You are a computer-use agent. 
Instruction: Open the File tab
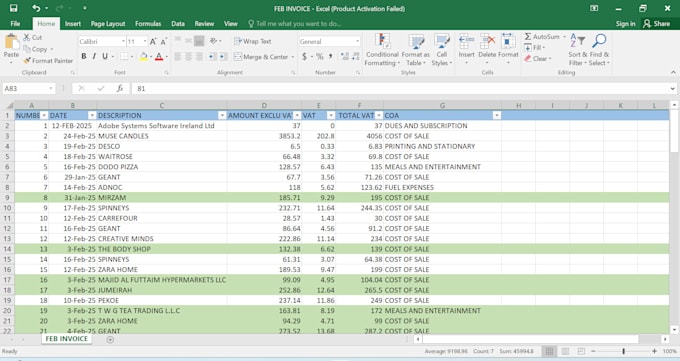pos(15,23)
